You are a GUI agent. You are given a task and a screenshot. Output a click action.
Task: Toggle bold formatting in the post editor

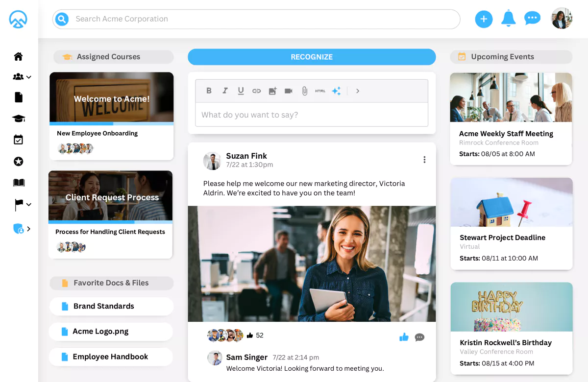point(209,91)
